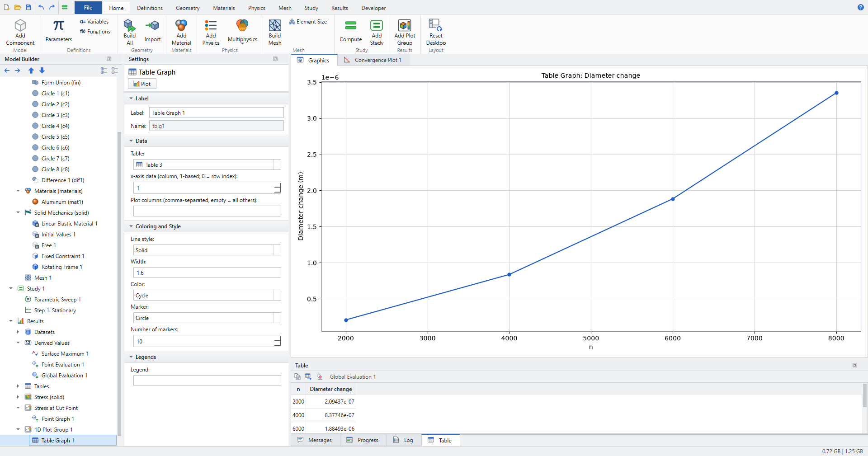
Task: Open the Results ribbon tab
Action: click(340, 8)
